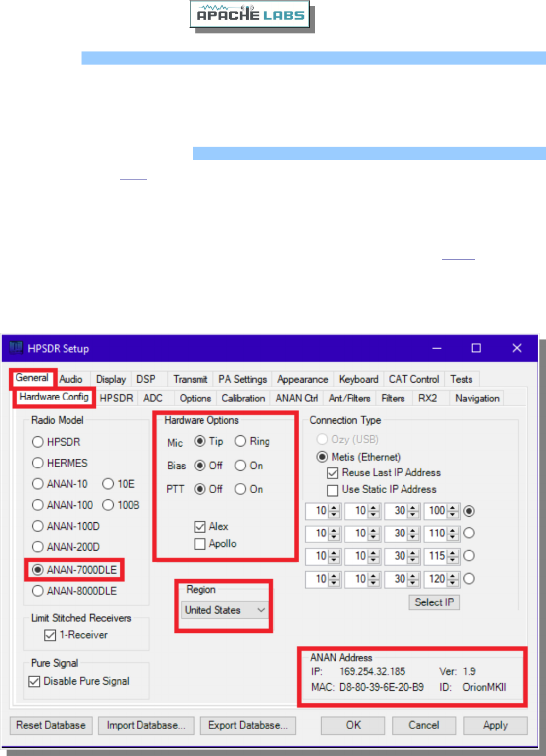Open the HPSDR sub-tab
The height and width of the screenshot is (756, 546).
[x=117, y=398]
